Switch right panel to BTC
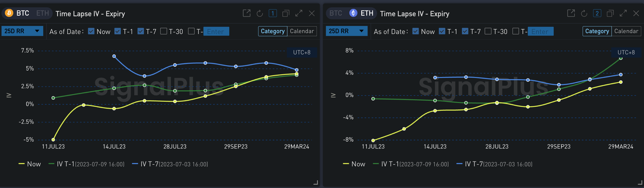644x188 pixels. coord(336,14)
